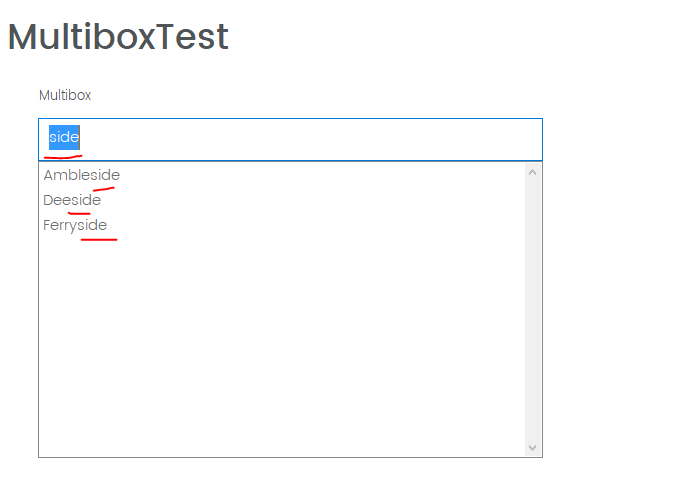Focus the search textbox containing 'side'

290,139
